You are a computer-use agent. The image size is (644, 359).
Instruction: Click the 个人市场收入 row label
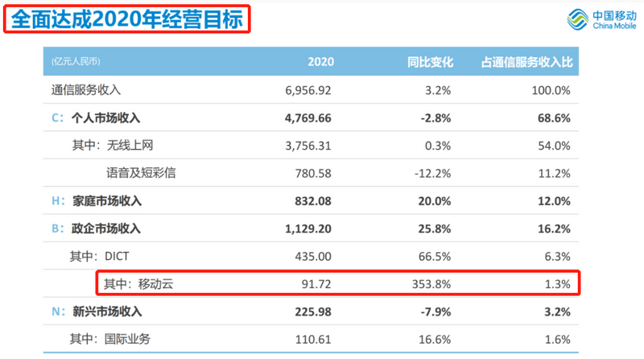105,118
